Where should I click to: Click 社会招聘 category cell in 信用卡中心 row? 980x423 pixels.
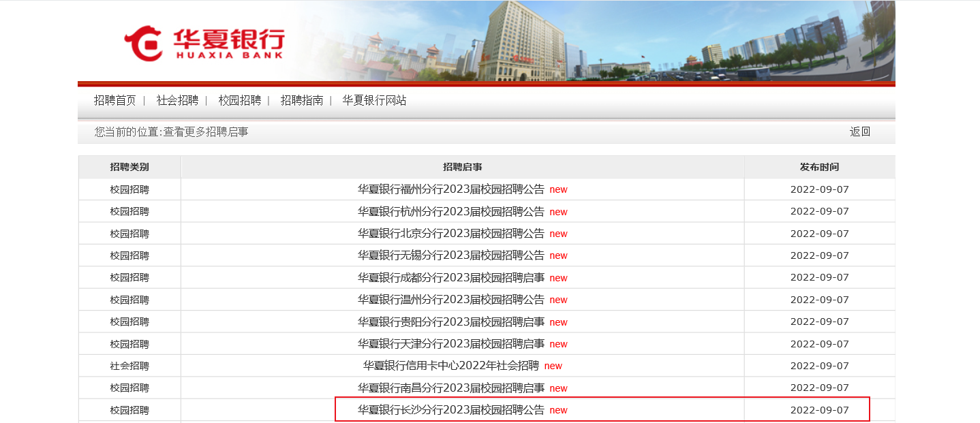pos(129,366)
